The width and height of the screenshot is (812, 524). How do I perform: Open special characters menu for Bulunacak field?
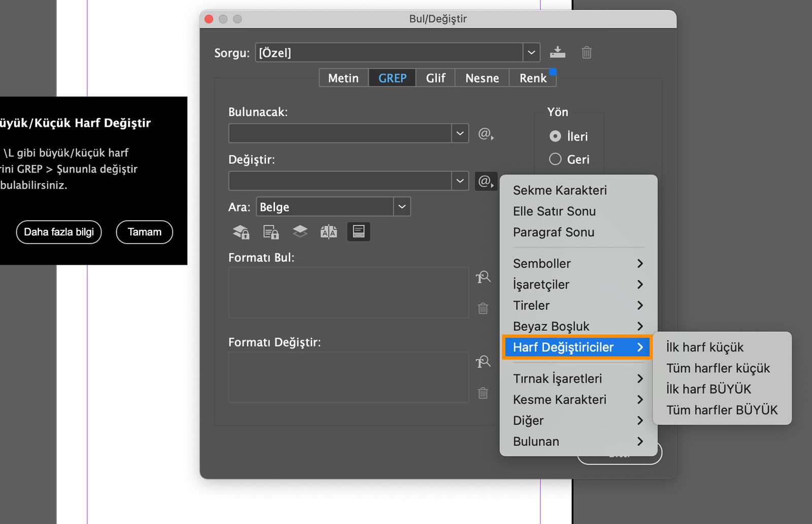click(x=486, y=133)
